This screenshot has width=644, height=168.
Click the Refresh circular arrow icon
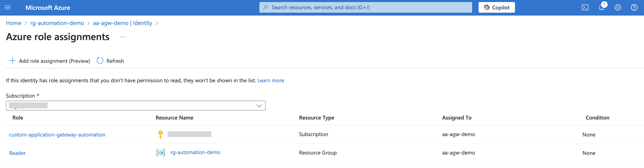pyautogui.click(x=100, y=61)
